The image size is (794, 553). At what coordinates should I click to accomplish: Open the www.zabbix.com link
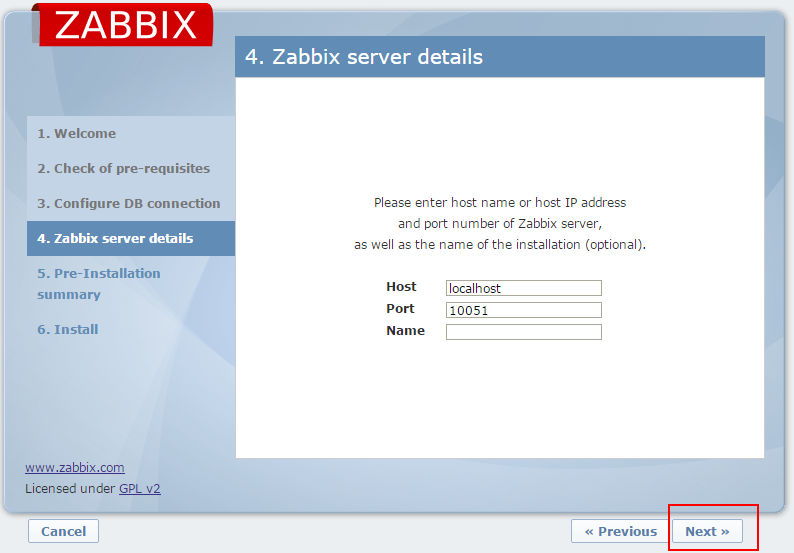click(x=75, y=467)
